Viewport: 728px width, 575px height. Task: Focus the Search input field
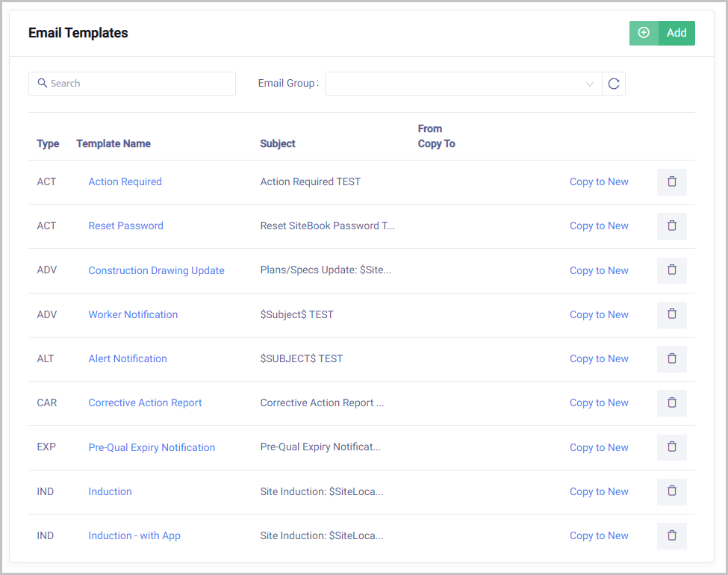(x=132, y=84)
